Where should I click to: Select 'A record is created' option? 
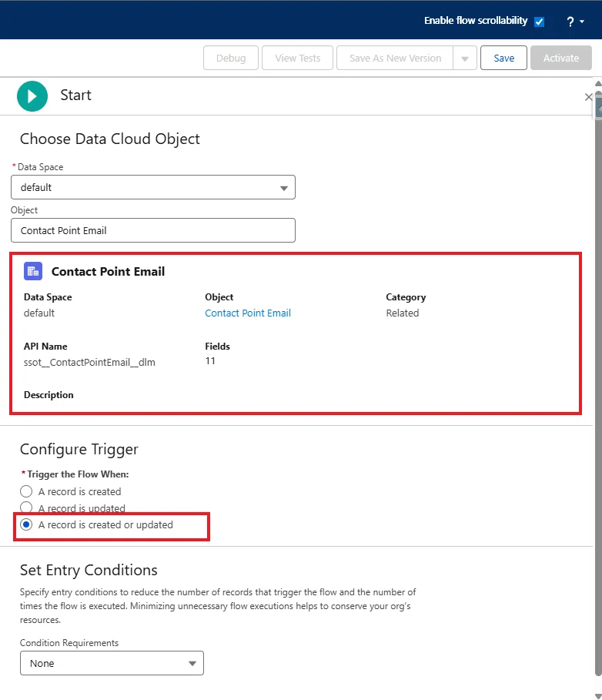26,491
